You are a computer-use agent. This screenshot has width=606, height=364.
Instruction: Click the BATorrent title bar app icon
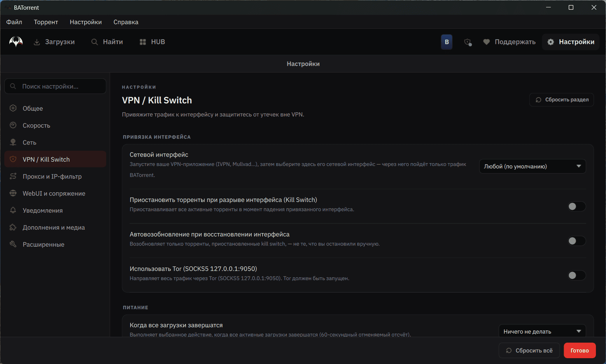(8, 8)
